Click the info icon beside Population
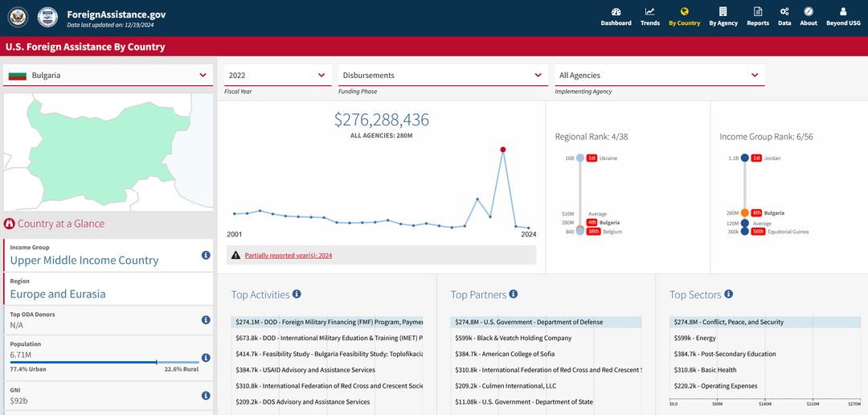The image size is (868, 415). pyautogui.click(x=206, y=357)
